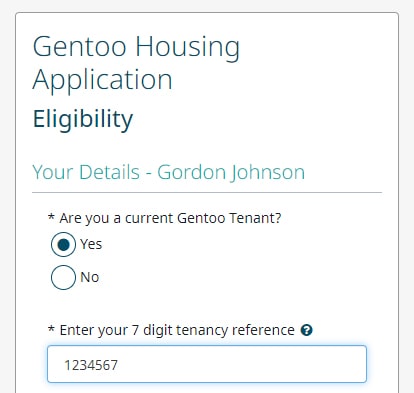The height and width of the screenshot is (393, 414).
Task: Open the tenancy reference help icon
Action: pyautogui.click(x=306, y=330)
